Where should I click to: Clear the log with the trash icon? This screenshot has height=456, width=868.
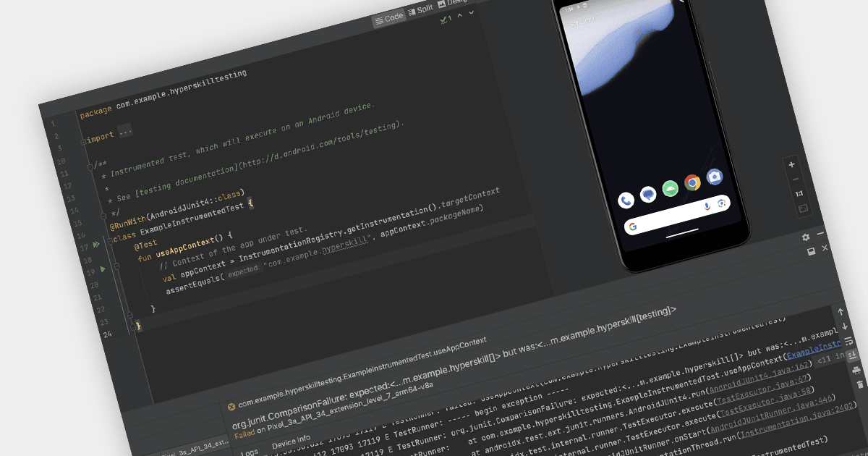coord(860,385)
